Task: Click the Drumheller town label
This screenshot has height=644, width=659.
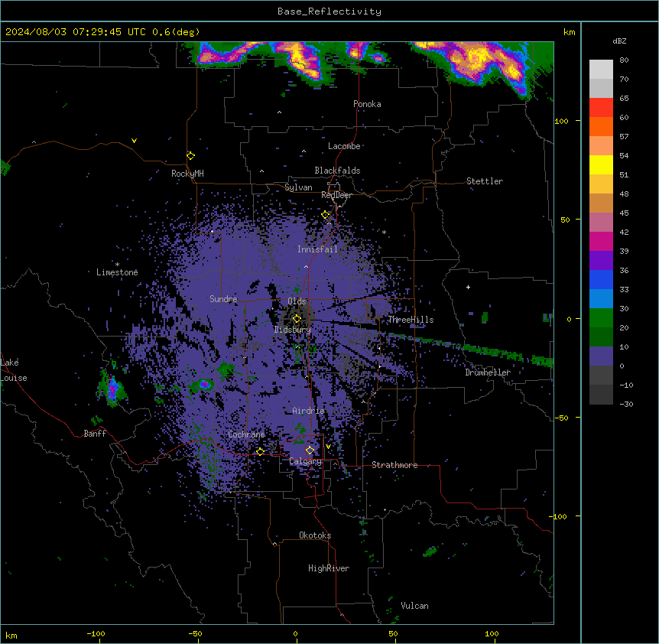Action: [x=488, y=372]
